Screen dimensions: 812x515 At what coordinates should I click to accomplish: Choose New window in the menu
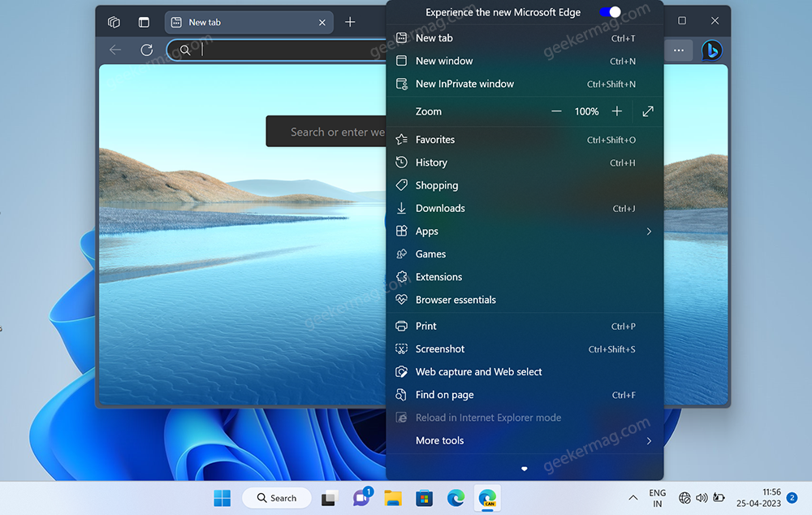pos(525,61)
